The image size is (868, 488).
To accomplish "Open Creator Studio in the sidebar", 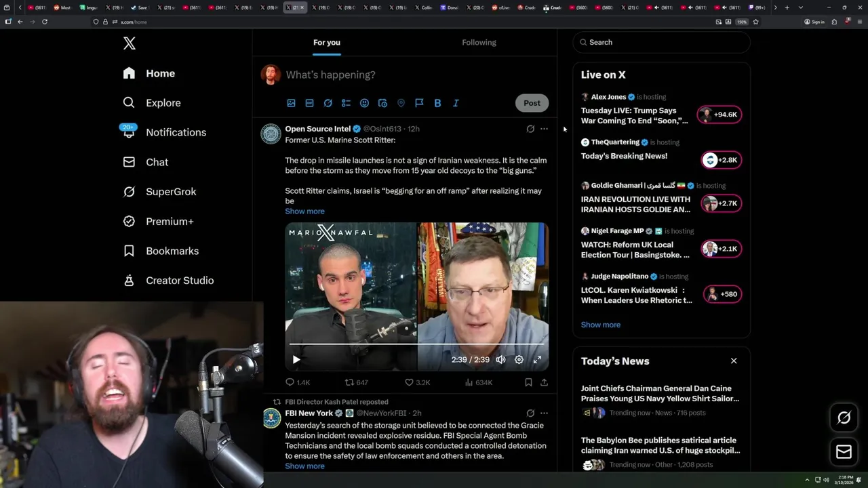I will (169, 281).
